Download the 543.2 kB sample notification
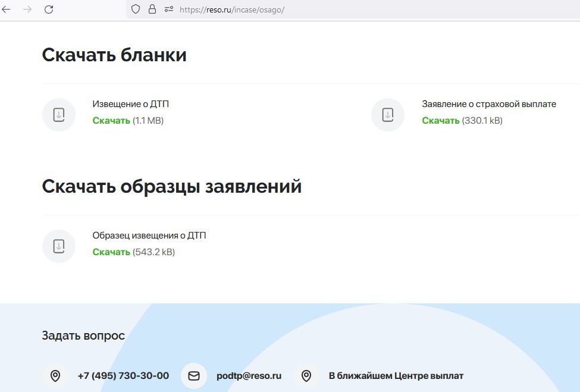The width and height of the screenshot is (580, 392). click(x=111, y=252)
